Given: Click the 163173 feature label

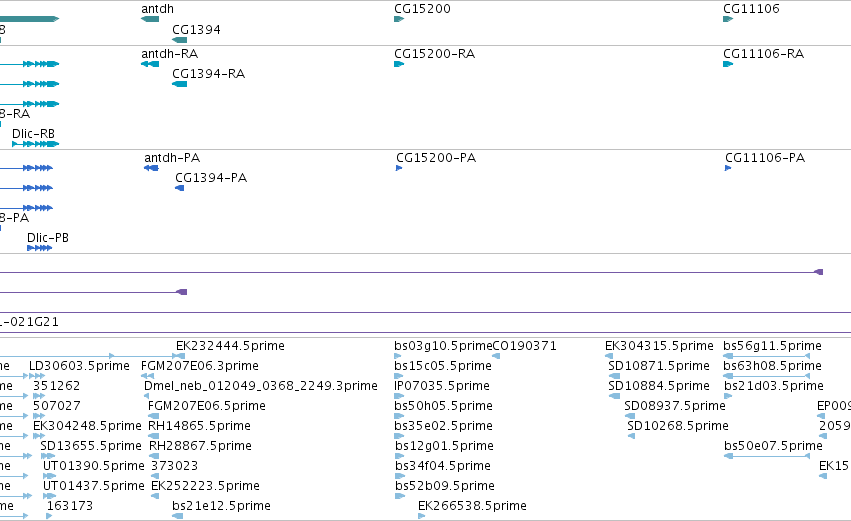Looking at the screenshot, I should (70, 506).
